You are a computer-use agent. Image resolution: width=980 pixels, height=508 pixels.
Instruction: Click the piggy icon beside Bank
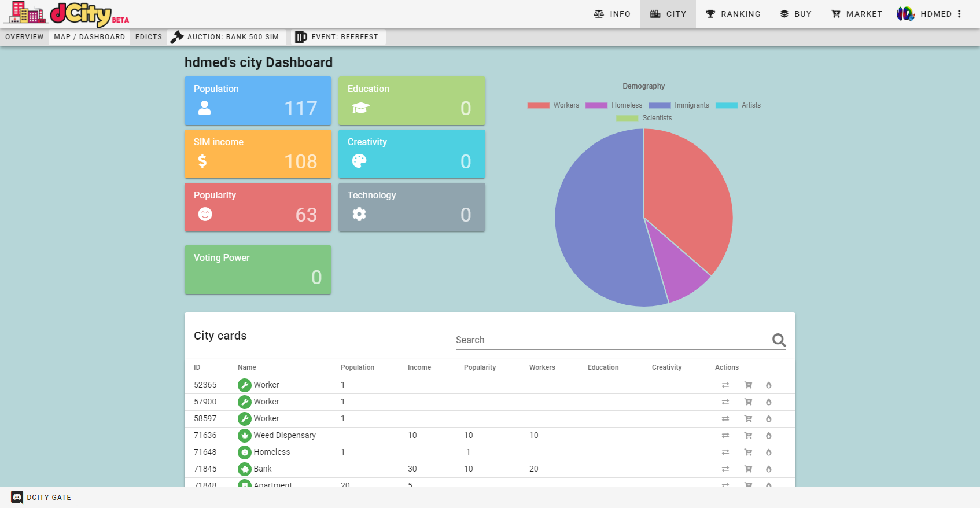pos(245,469)
